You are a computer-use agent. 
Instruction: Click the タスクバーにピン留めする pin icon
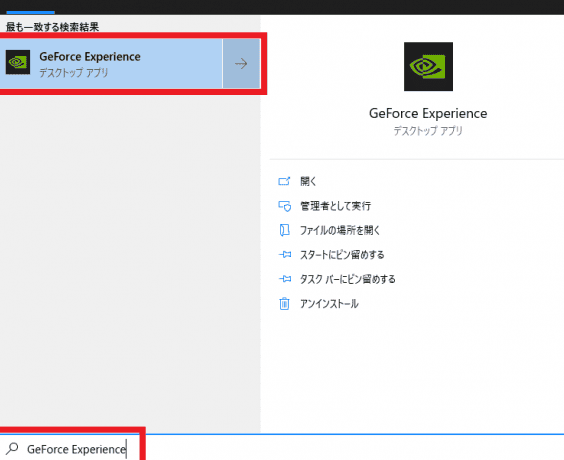click(x=285, y=279)
